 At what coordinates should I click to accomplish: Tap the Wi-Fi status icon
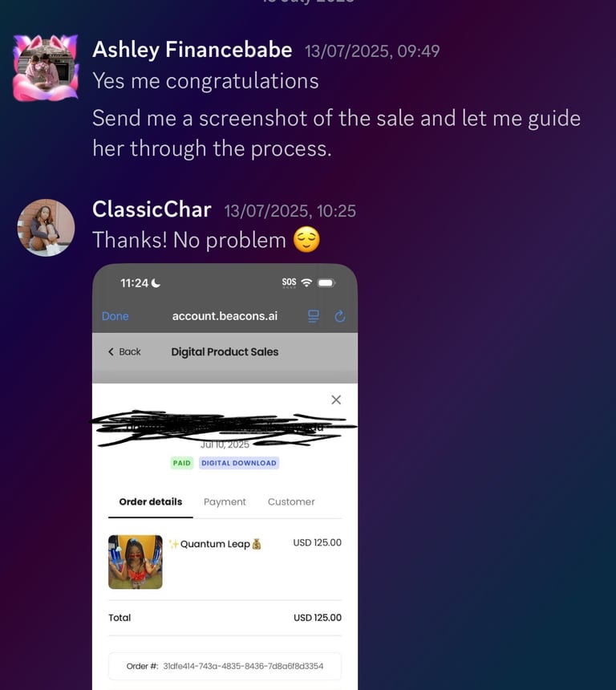306,282
